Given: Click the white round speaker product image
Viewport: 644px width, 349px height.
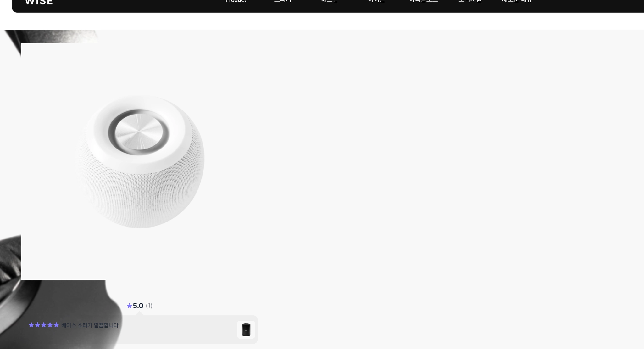Looking at the screenshot, I should click(x=141, y=161).
